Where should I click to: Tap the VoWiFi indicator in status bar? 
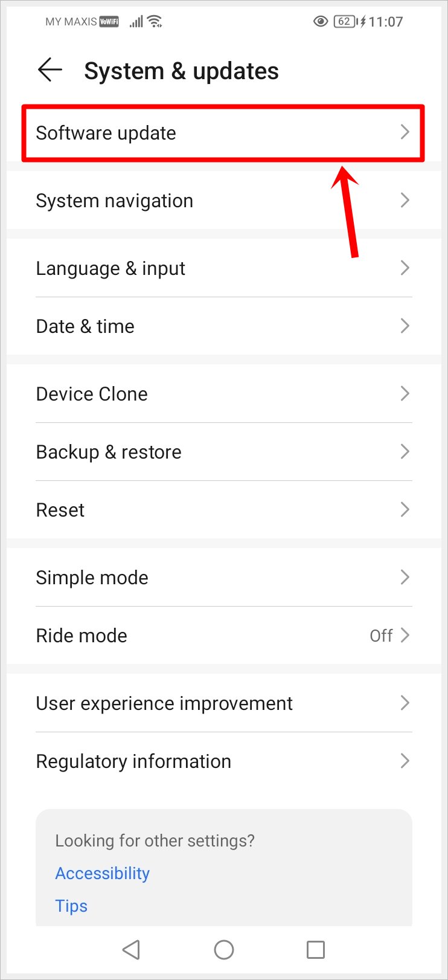click(110, 21)
